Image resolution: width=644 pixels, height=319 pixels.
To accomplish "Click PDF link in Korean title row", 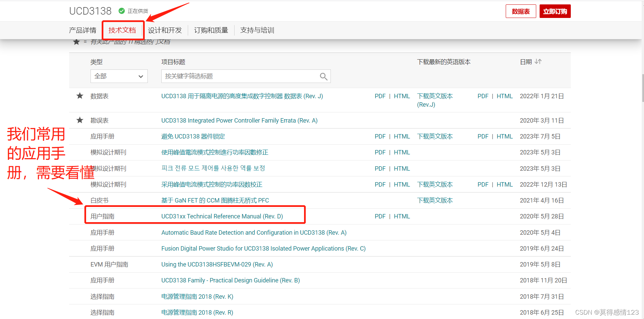I will pos(380,169).
